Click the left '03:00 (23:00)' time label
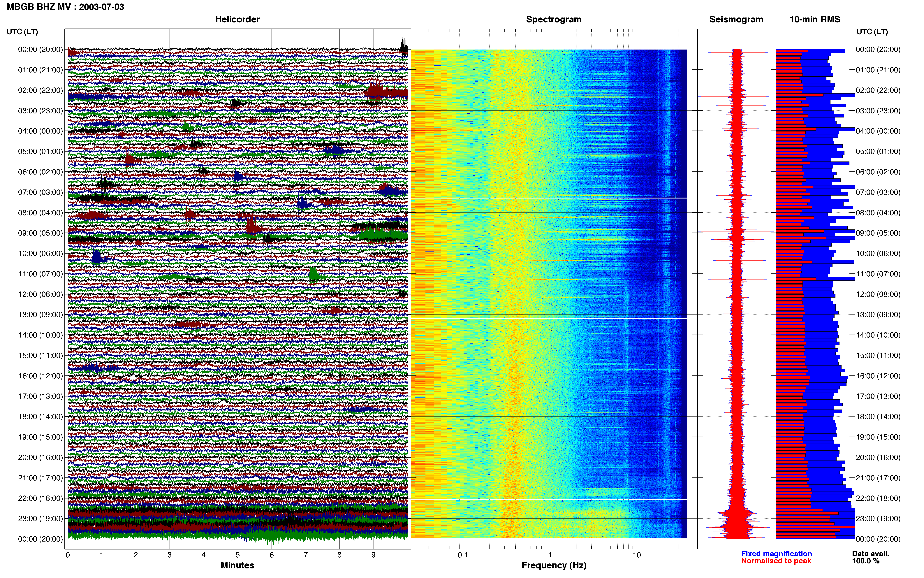Screen dimensions: 924x578 coord(41,111)
